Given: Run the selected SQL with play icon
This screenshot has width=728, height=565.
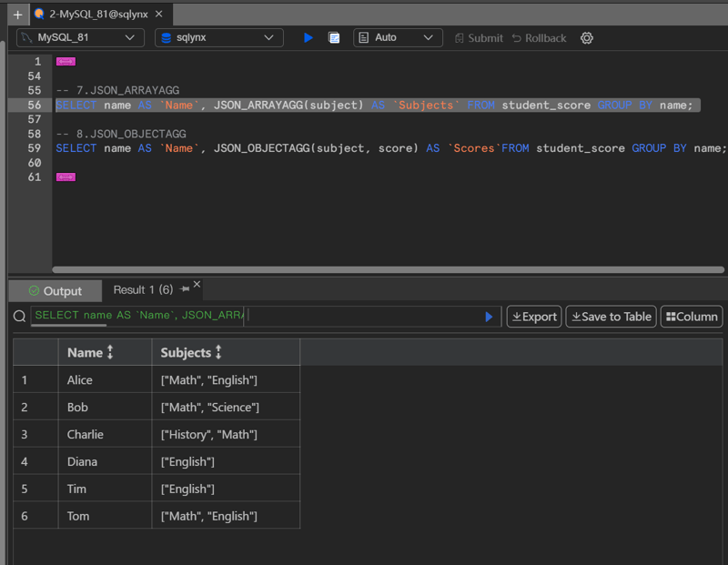Looking at the screenshot, I should click(308, 37).
